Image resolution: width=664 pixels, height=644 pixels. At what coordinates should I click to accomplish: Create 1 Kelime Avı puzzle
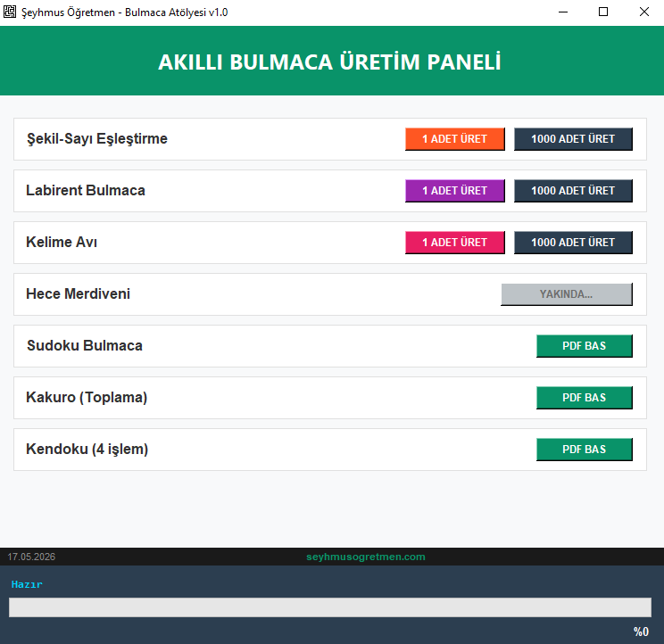pos(455,242)
